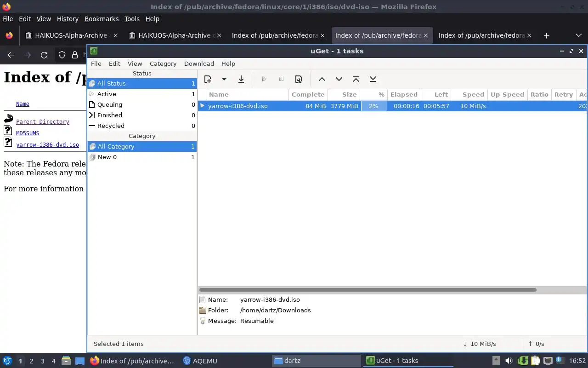Image resolution: width=588 pixels, height=368 pixels.
Task: Open uGet Category menu
Action: tap(163, 63)
